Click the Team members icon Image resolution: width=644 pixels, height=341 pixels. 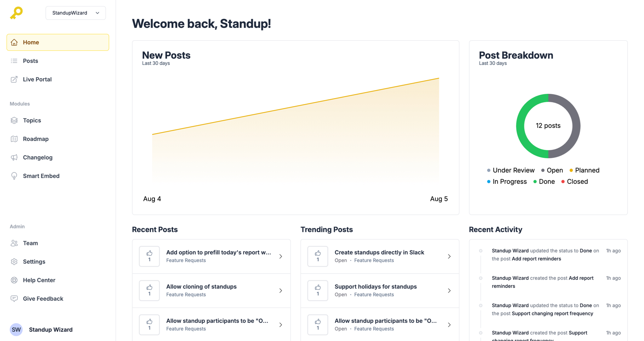(14, 243)
